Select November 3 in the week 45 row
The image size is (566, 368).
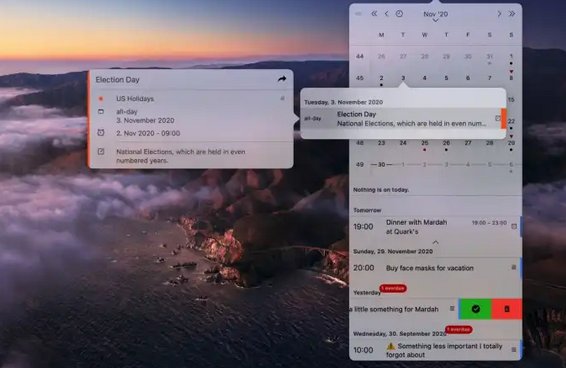[x=403, y=78]
